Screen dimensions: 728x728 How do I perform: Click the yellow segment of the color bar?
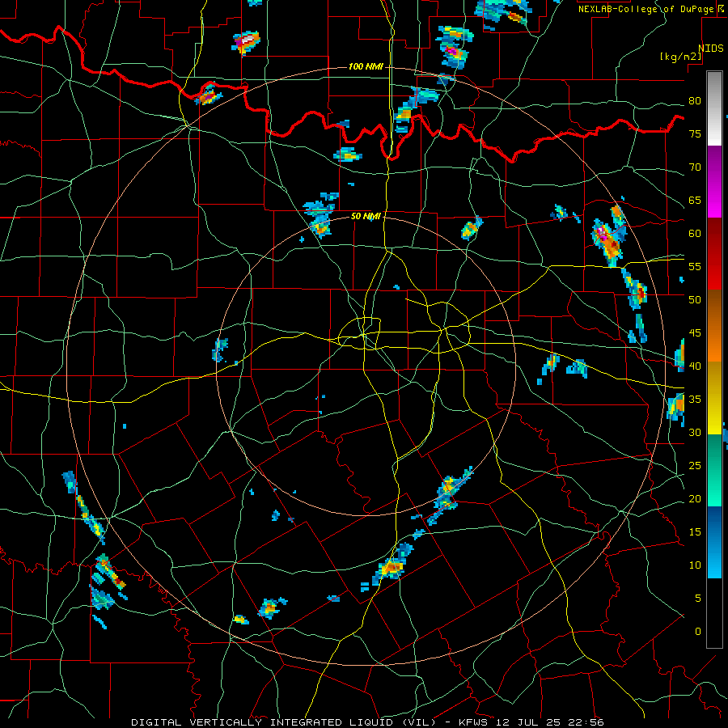[714, 398]
